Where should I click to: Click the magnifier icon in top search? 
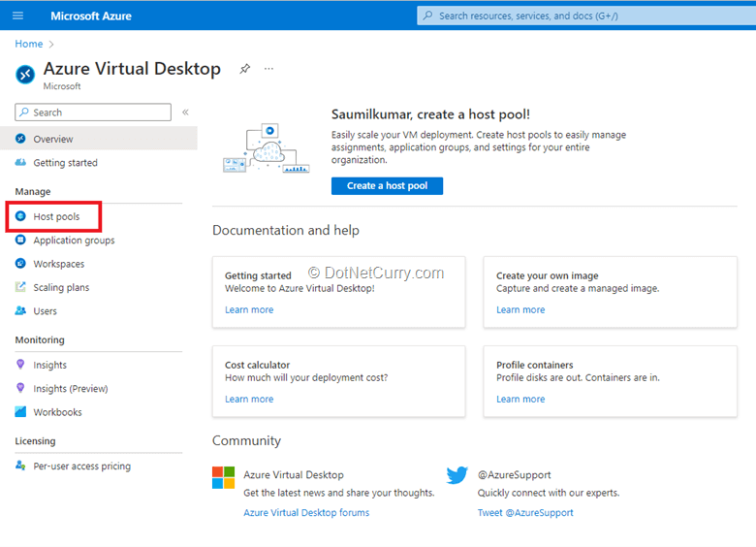[x=427, y=16]
